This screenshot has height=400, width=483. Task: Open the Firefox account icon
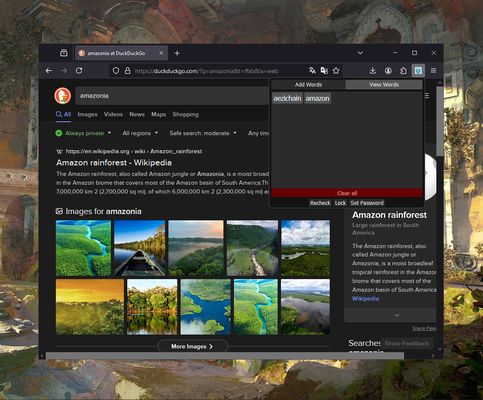[388, 71]
